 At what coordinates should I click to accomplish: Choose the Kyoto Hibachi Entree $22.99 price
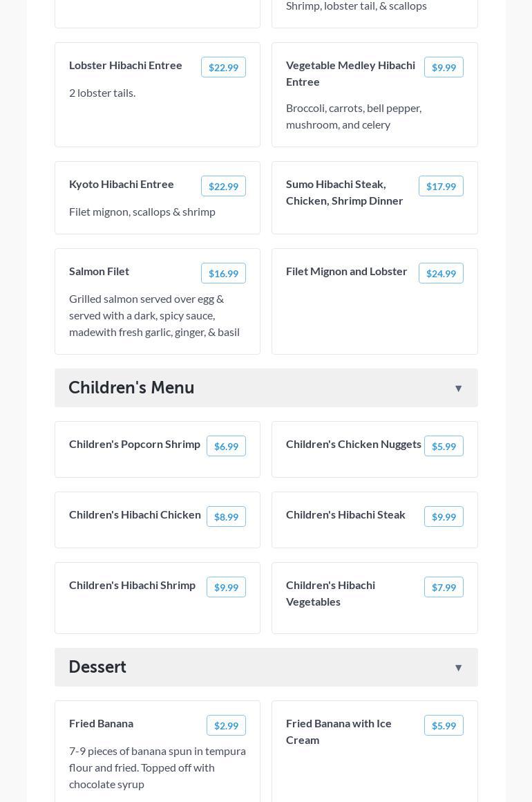tap(223, 186)
